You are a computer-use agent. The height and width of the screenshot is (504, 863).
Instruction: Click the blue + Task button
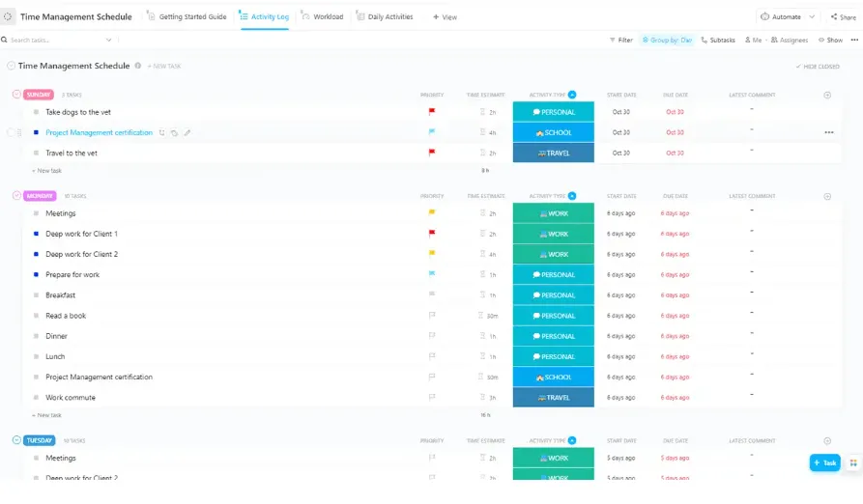click(x=824, y=462)
